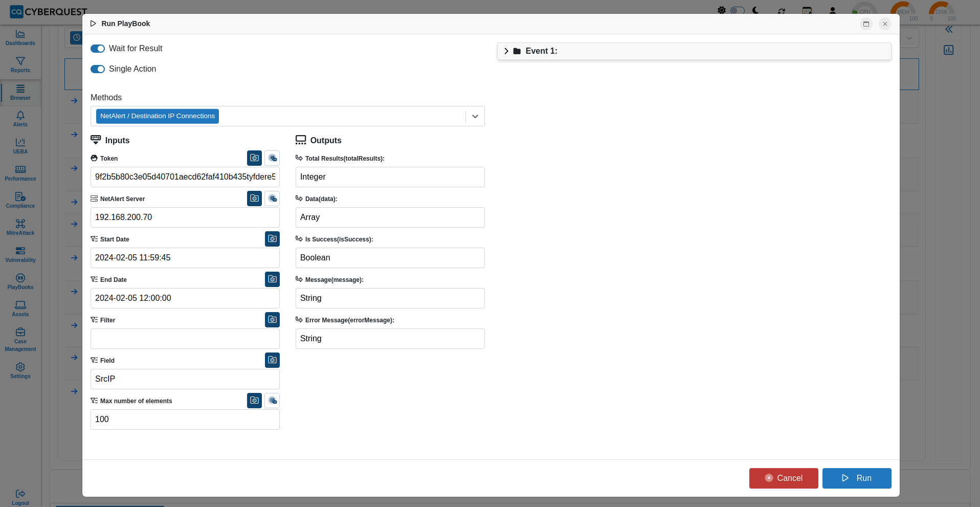The width and height of the screenshot is (980, 507).
Task: Click the End Date input field
Action: click(x=185, y=298)
